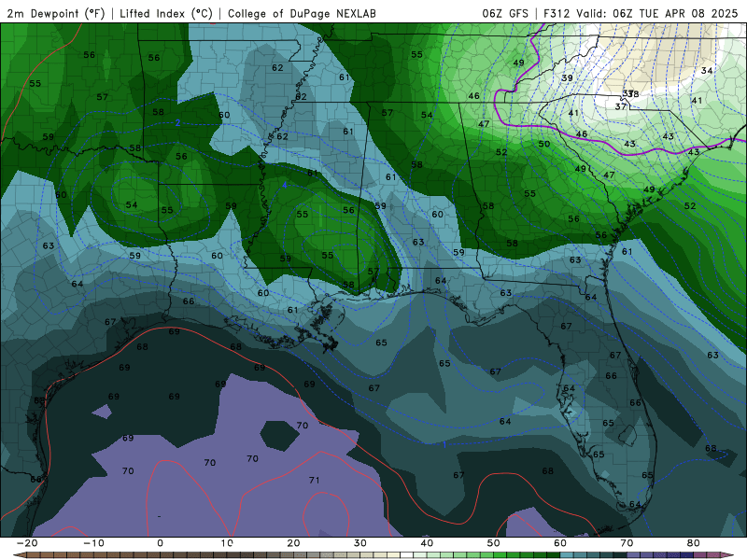Click the 71 dewpoint value over the Gulf
The image size is (747, 560).
(x=314, y=480)
